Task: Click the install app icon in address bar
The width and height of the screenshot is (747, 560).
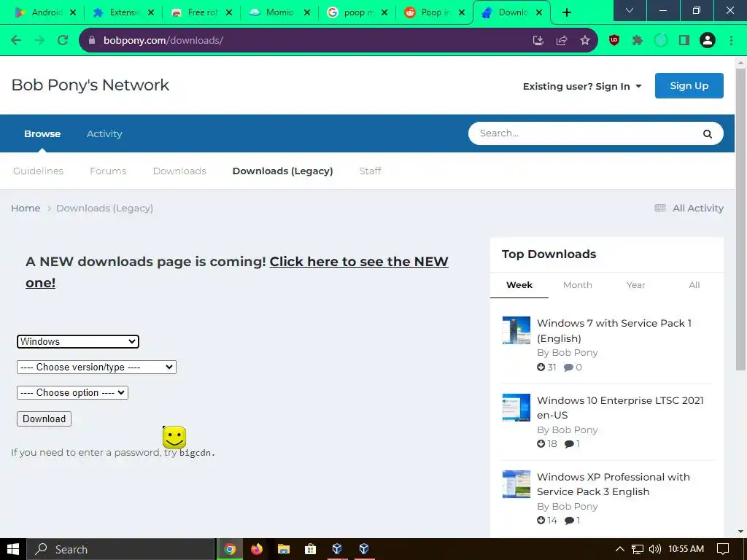Action: tap(538, 41)
